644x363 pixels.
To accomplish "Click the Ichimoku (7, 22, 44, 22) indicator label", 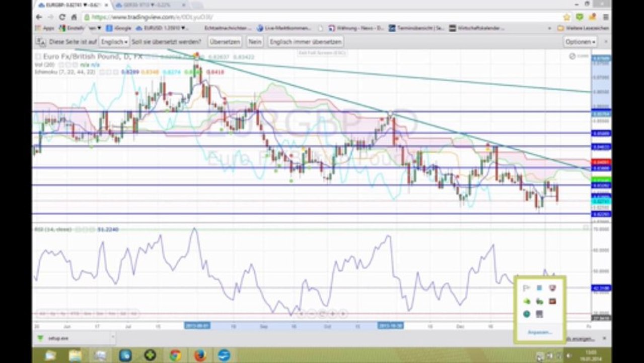I will pos(64,72).
